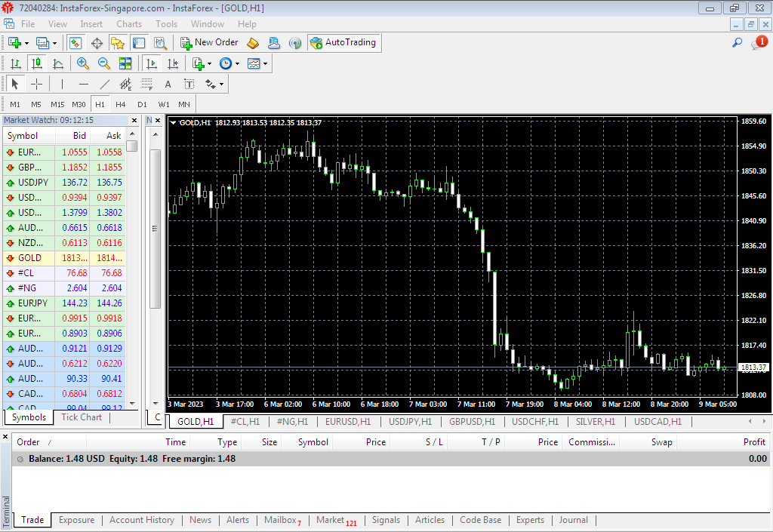Switch chart to Candlesticks
This screenshot has width=773, height=532.
pos(37,63)
